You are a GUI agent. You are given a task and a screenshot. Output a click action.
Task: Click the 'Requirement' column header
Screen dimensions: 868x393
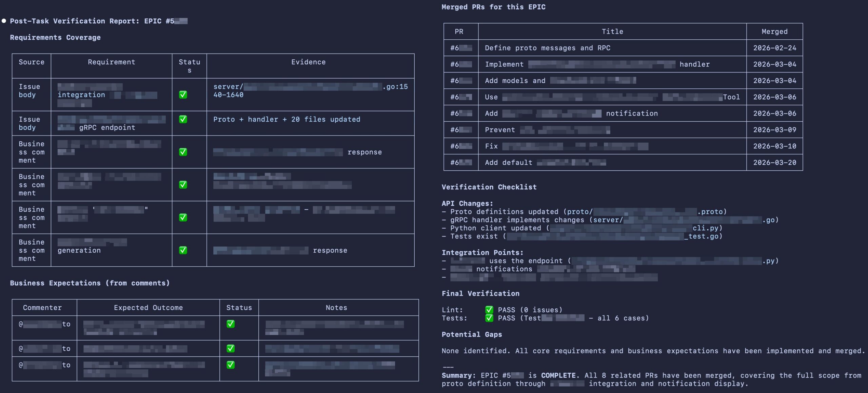(x=112, y=62)
